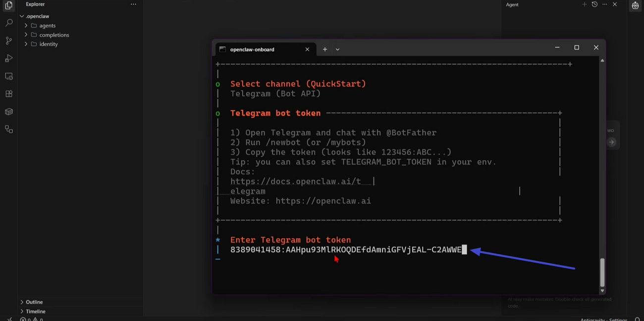The width and height of the screenshot is (644, 321).
Task: Maximize the terminal window
Action: (577, 48)
